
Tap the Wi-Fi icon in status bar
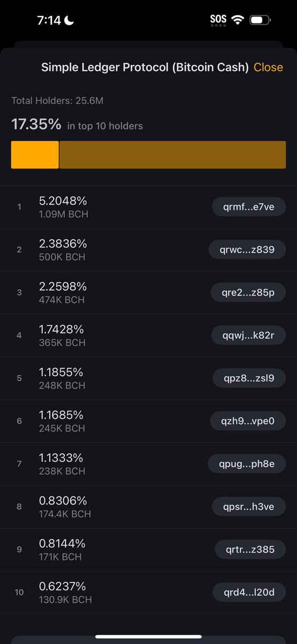(x=237, y=20)
